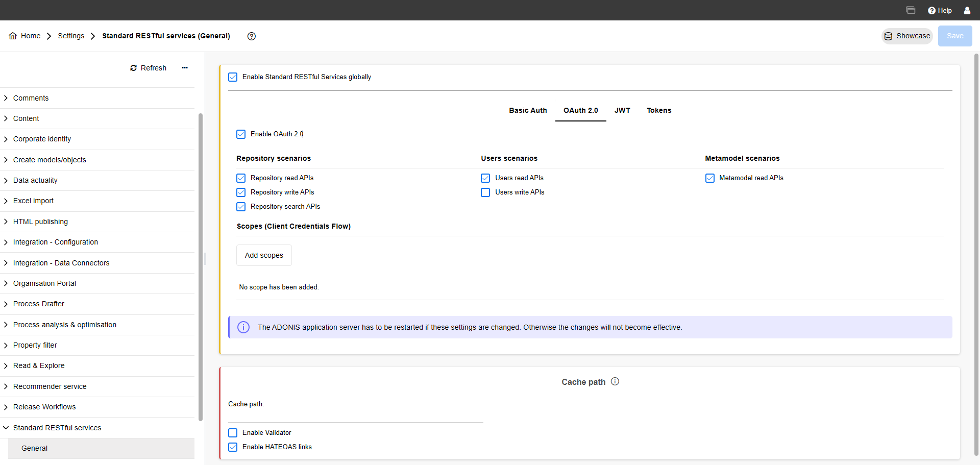Viewport: 980px width, 465px height.
Task: Switch to the Basic Auth tab
Action: pos(527,110)
